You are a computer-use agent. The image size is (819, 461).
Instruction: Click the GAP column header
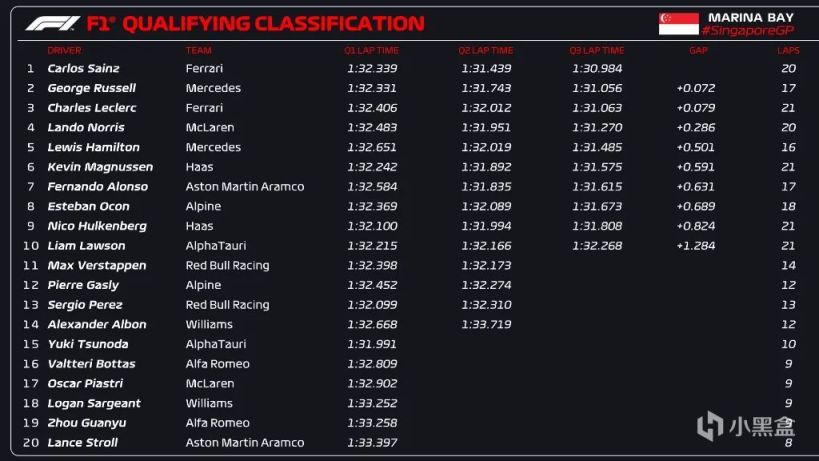click(697, 50)
